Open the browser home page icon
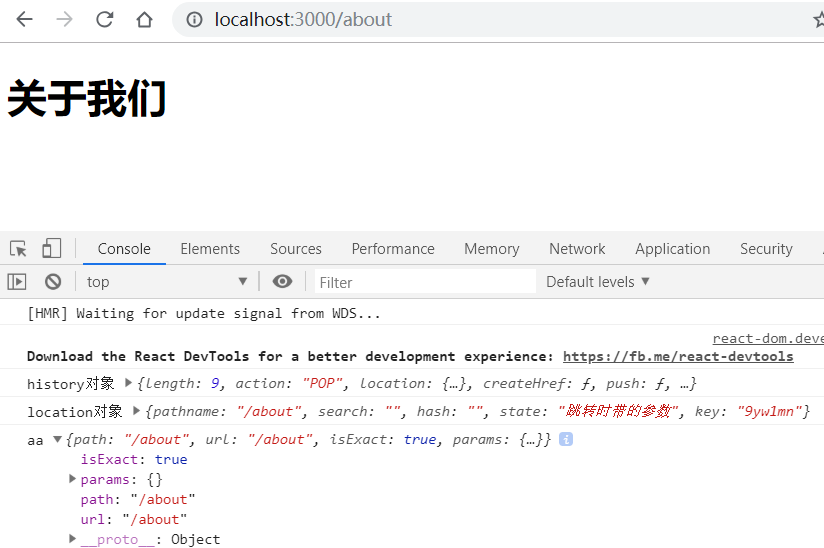The image size is (824, 548). click(144, 19)
